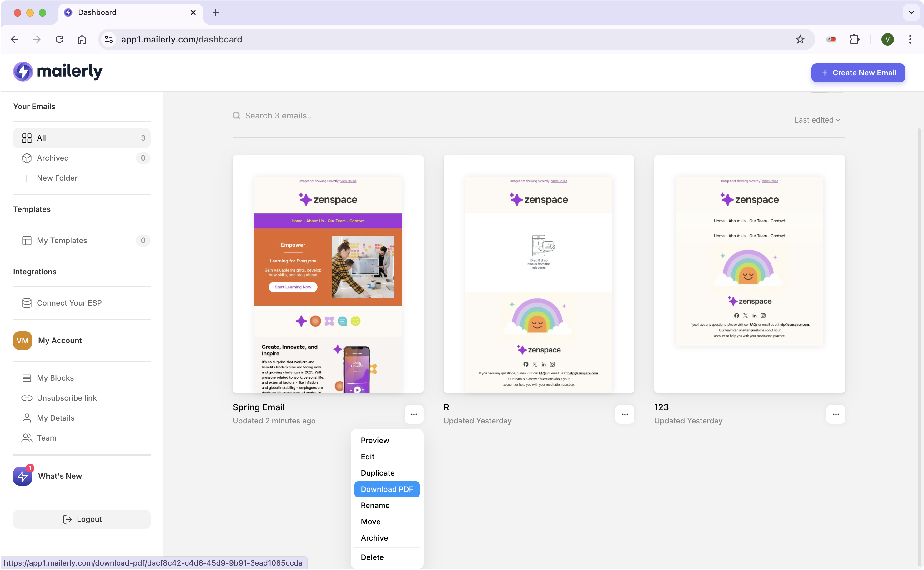Open options menu for email R
The height and width of the screenshot is (570, 924).
[x=625, y=414]
